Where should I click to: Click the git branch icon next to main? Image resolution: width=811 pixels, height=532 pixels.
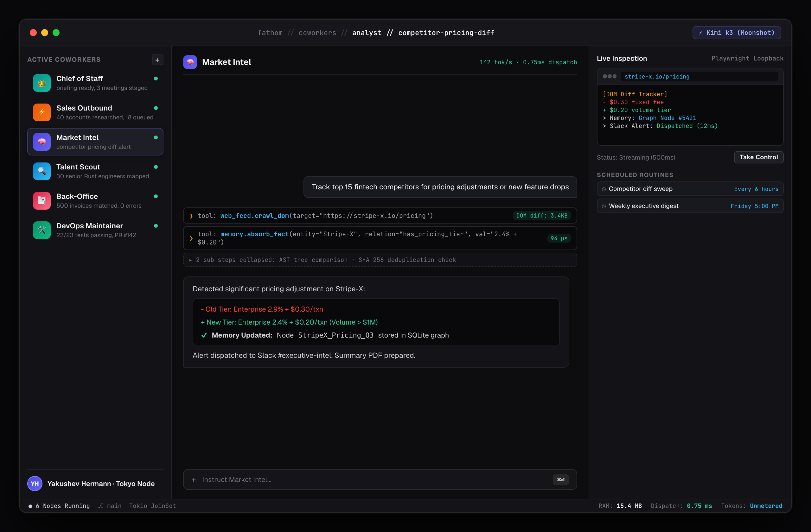100,506
